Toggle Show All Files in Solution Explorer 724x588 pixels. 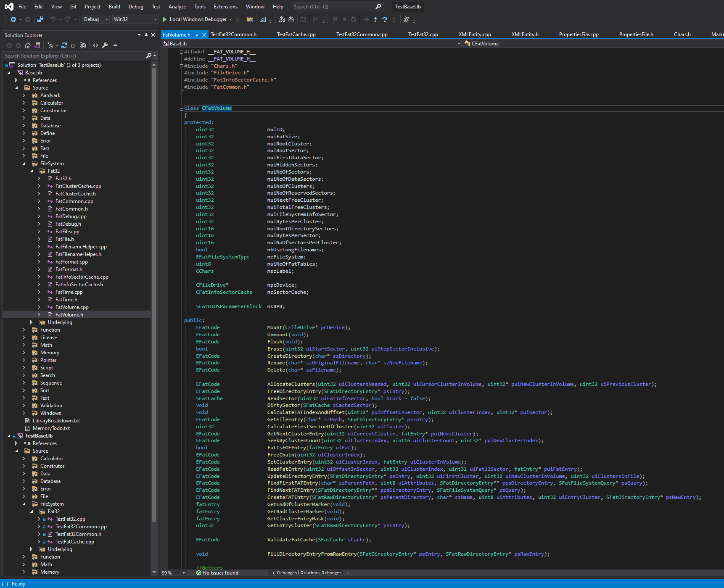[83, 45]
